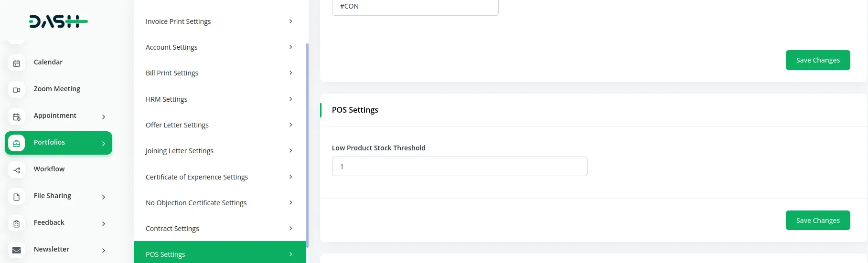Expand the Appointment submenu chevron

pos(104,116)
